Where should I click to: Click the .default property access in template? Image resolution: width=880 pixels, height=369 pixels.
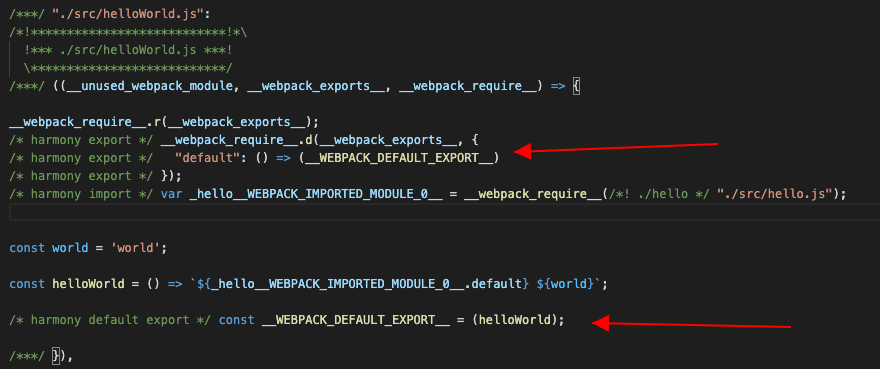[x=497, y=284]
